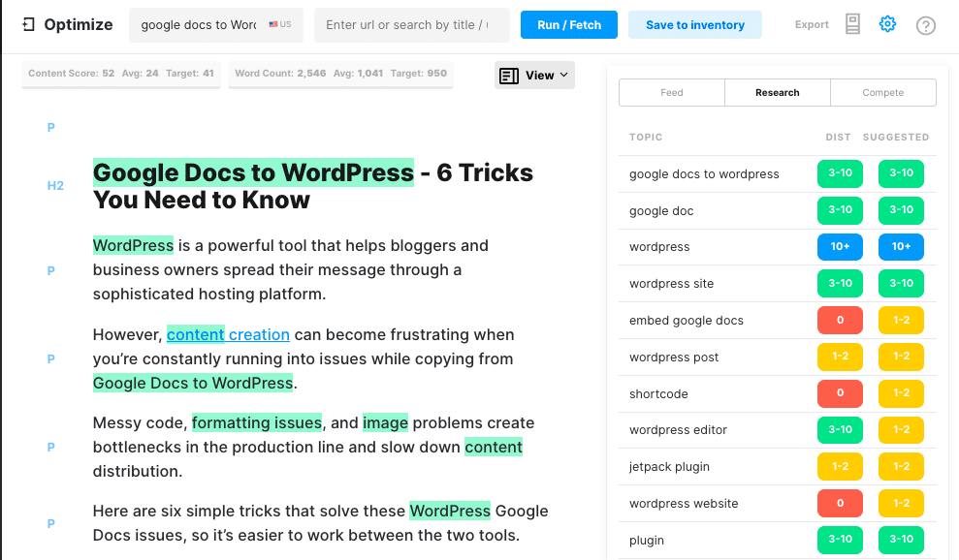Select topic 'google docs to wordpress'

pyautogui.click(x=704, y=174)
